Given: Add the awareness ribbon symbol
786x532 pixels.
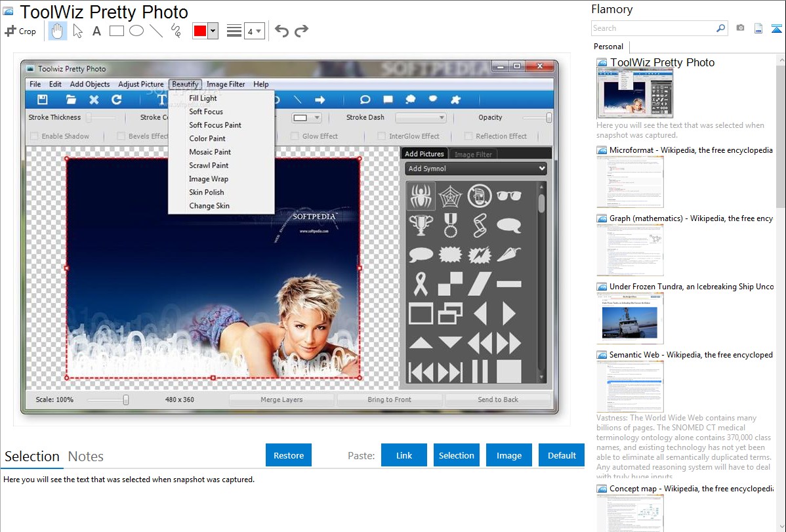Looking at the screenshot, I should click(421, 283).
